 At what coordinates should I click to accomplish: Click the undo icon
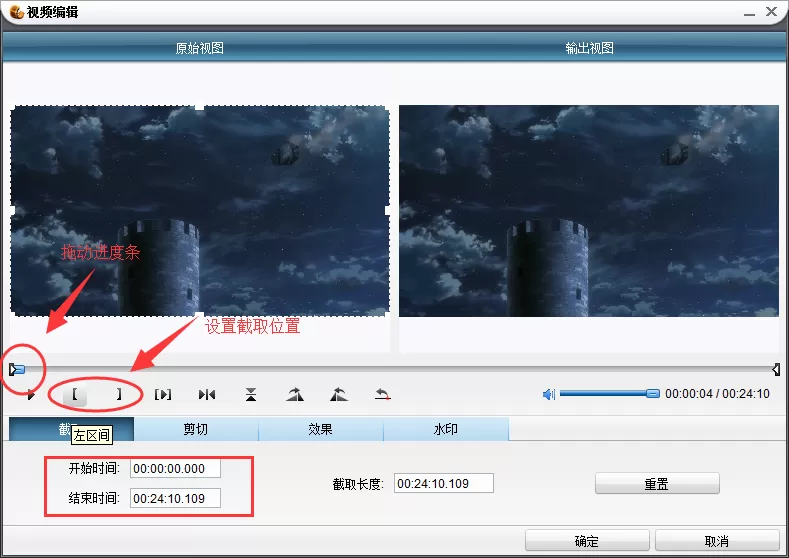click(382, 394)
